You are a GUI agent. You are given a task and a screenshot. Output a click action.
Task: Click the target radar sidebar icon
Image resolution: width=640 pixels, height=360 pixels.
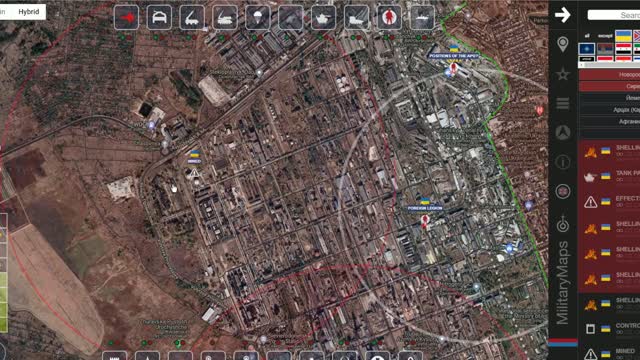coord(563,224)
